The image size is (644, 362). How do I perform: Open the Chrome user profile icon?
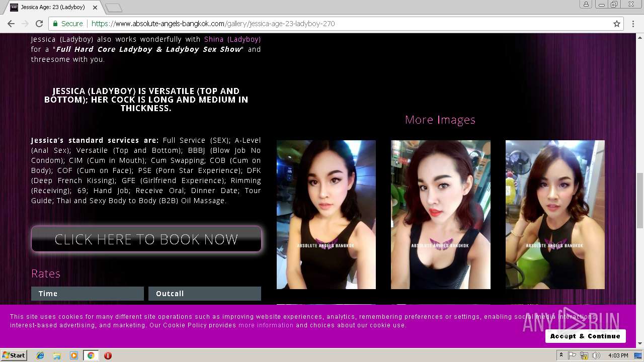click(586, 4)
